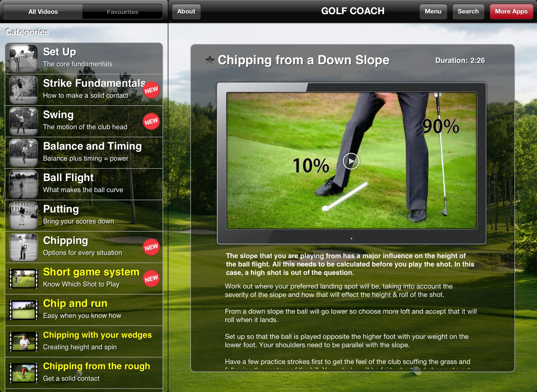
Task: Select the Set Up category icon
Action: [23, 56]
